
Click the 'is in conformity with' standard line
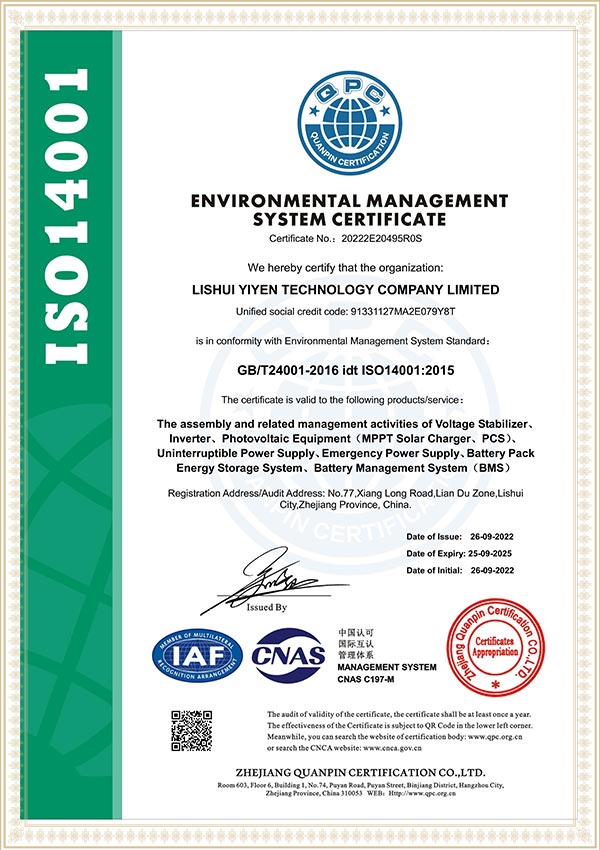(x=343, y=341)
